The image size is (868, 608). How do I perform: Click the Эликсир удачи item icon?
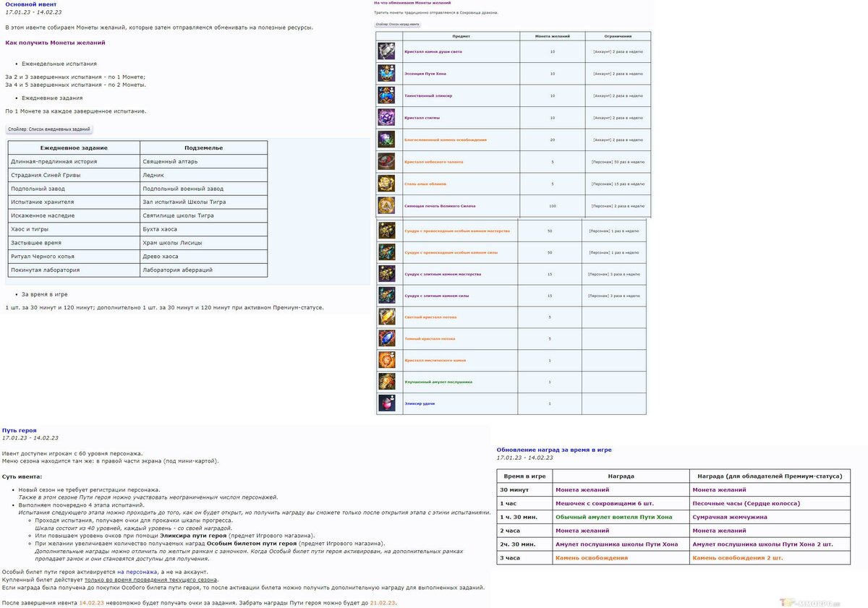(387, 403)
